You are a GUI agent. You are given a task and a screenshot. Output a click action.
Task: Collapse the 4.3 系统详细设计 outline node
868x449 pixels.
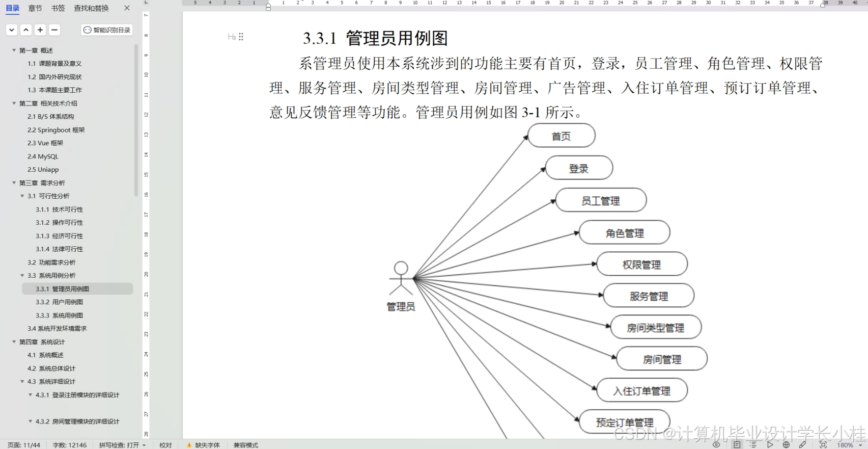22,381
